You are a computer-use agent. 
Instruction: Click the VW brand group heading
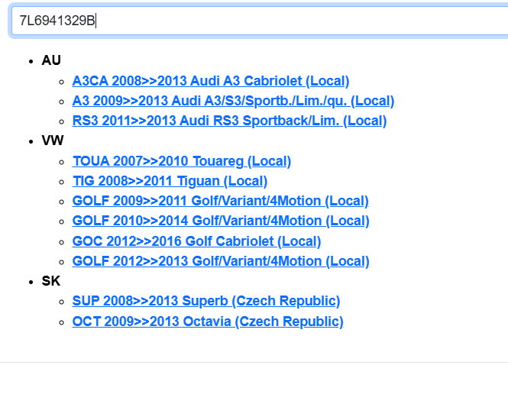(53, 141)
